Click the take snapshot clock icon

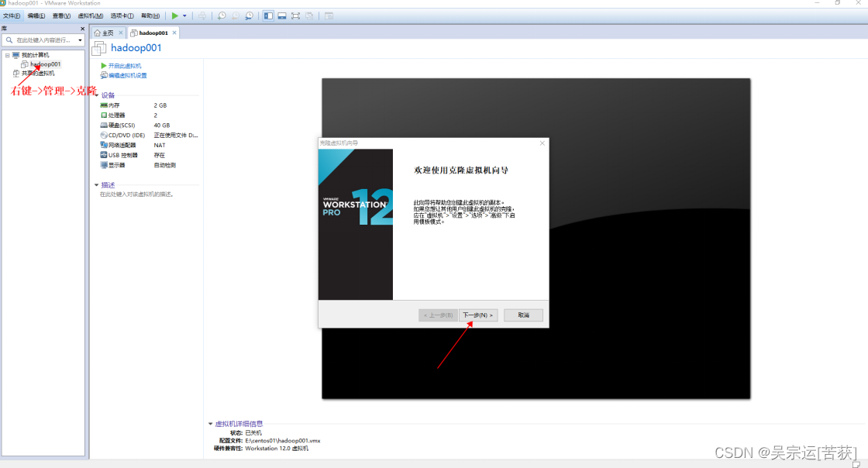click(222, 16)
